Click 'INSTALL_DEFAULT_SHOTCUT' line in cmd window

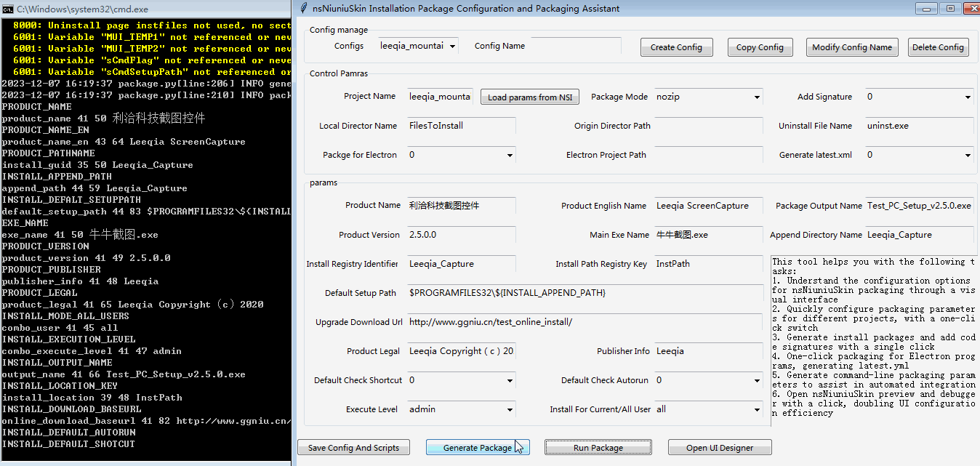pyautogui.click(x=68, y=444)
